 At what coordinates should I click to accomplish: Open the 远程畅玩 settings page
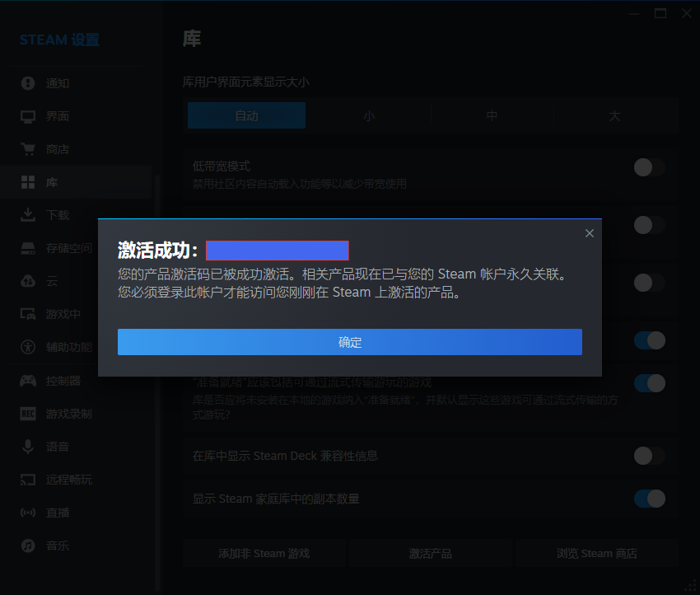click(x=76, y=480)
